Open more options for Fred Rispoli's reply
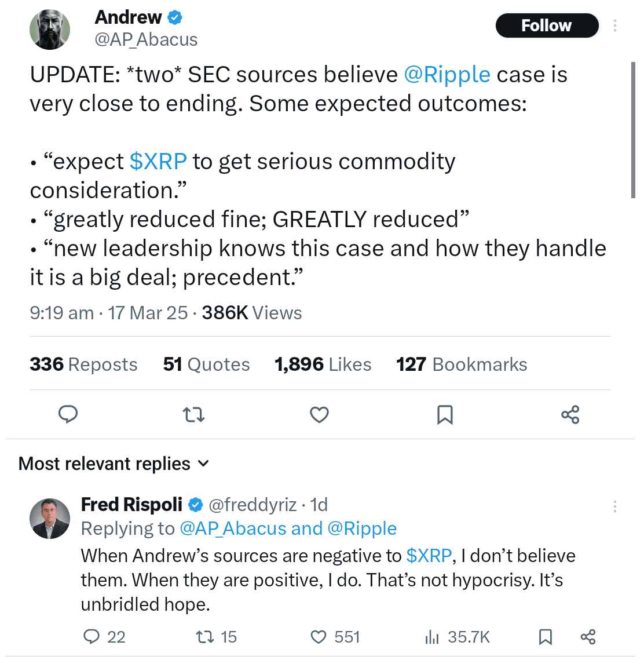This screenshot has width=644, height=660. click(614, 506)
